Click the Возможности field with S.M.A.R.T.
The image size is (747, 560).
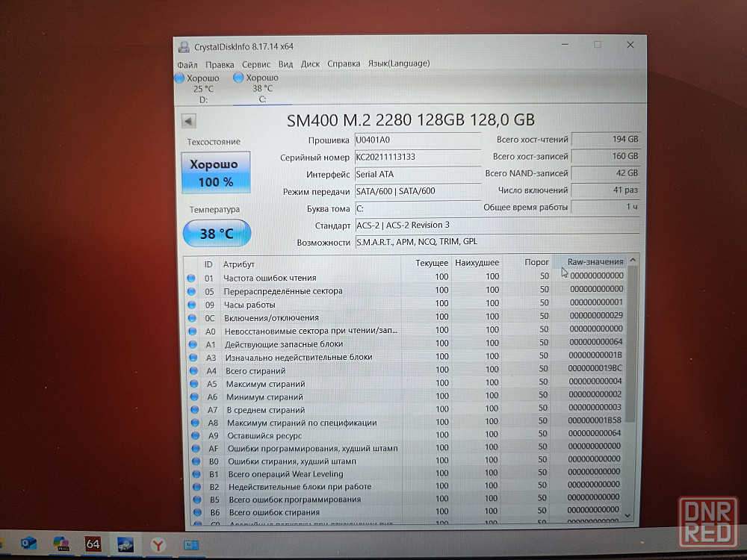click(x=498, y=242)
